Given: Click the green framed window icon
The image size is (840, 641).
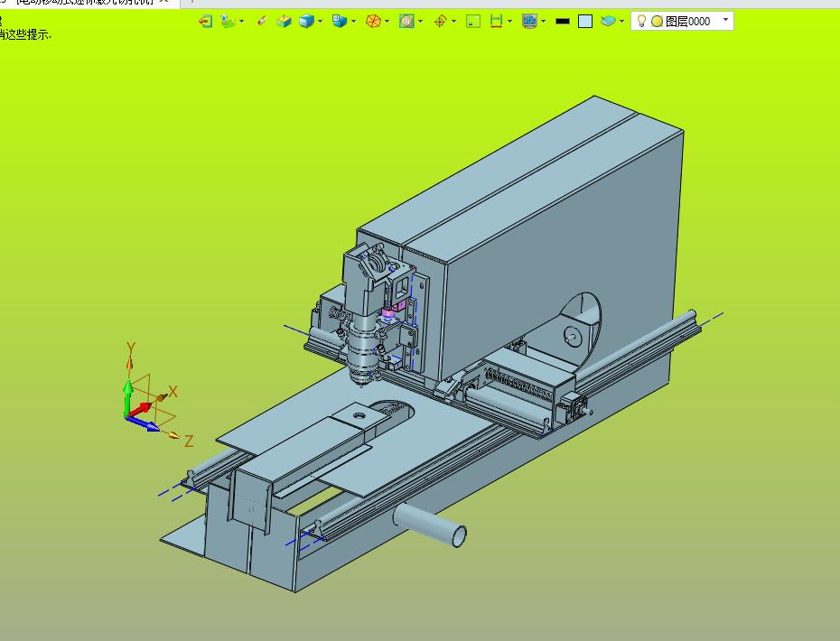Looking at the screenshot, I should 473,22.
